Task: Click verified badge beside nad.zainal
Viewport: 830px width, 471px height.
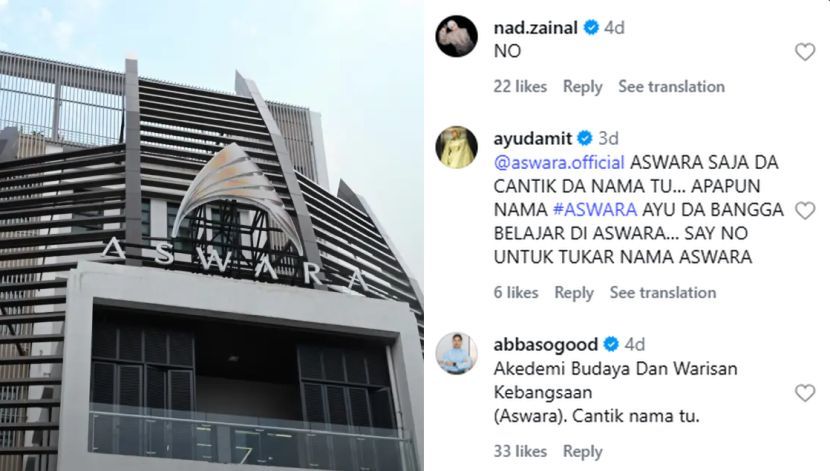Action: [x=591, y=27]
